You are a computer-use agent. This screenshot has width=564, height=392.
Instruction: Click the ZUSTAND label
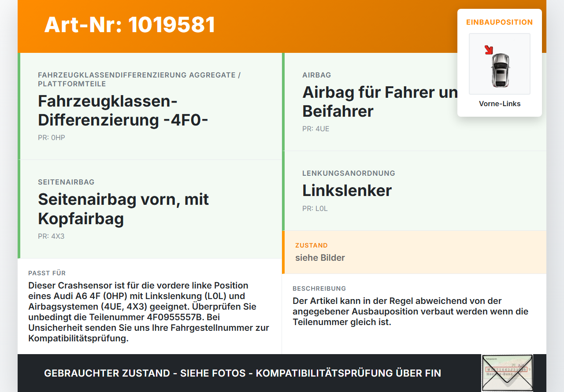coord(312,245)
